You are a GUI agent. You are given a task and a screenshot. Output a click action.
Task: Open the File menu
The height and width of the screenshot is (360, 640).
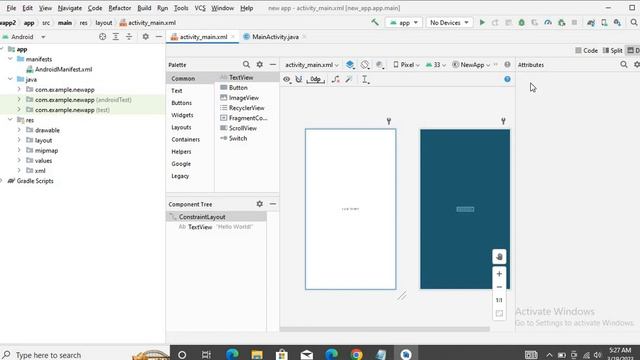coord(11,8)
